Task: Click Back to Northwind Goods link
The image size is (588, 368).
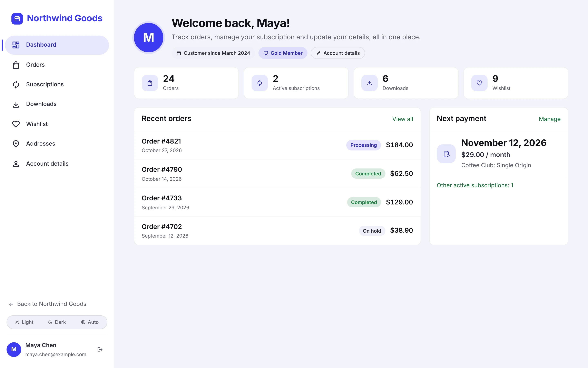Action: (47, 304)
